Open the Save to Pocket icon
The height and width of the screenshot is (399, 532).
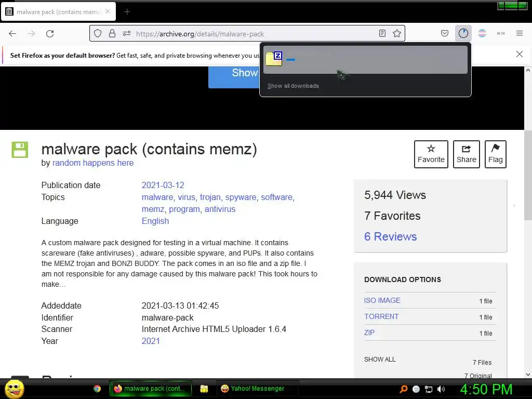tap(445, 33)
